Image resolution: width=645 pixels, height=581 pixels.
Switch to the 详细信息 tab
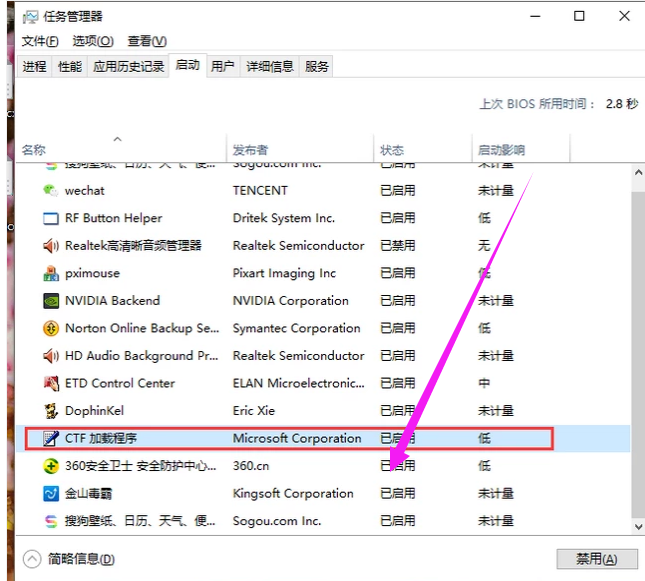(x=268, y=67)
